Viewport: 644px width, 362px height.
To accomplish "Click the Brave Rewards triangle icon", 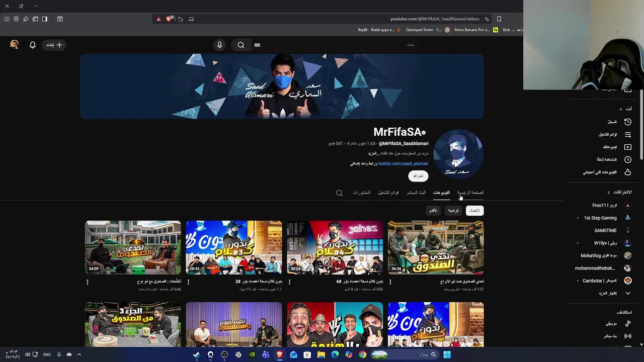I will point(158,19).
